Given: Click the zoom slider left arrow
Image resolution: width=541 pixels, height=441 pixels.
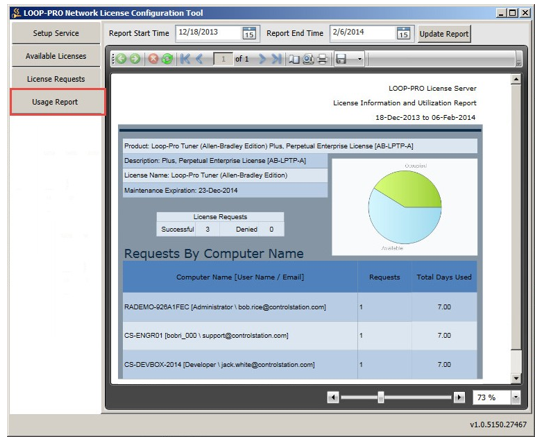Looking at the screenshot, I should click(333, 397).
